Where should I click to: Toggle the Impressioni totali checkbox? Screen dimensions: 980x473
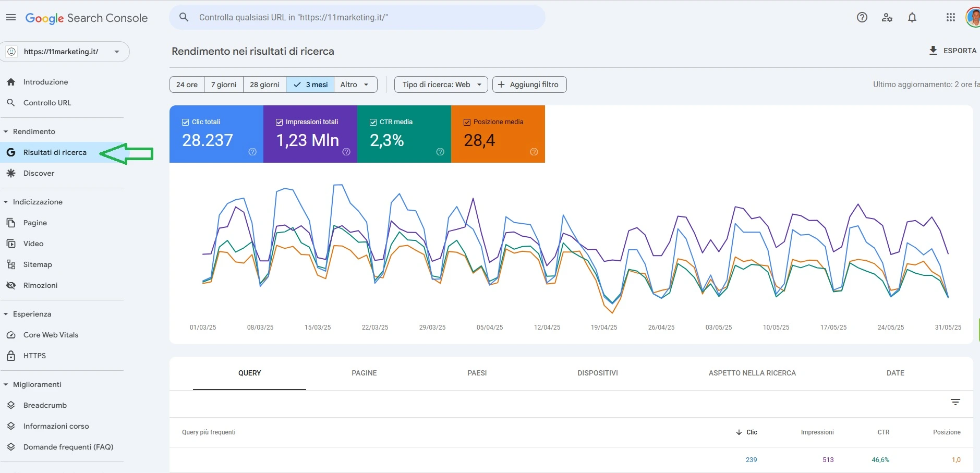[279, 122]
